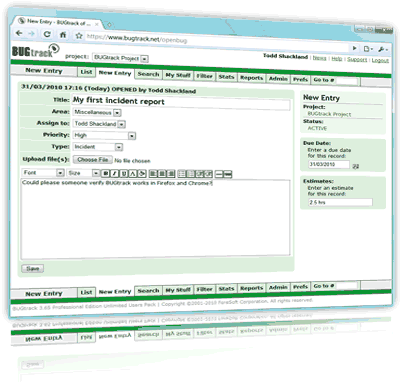Click the browser home icon
Screen dimensions: 400x392
click(x=63, y=35)
